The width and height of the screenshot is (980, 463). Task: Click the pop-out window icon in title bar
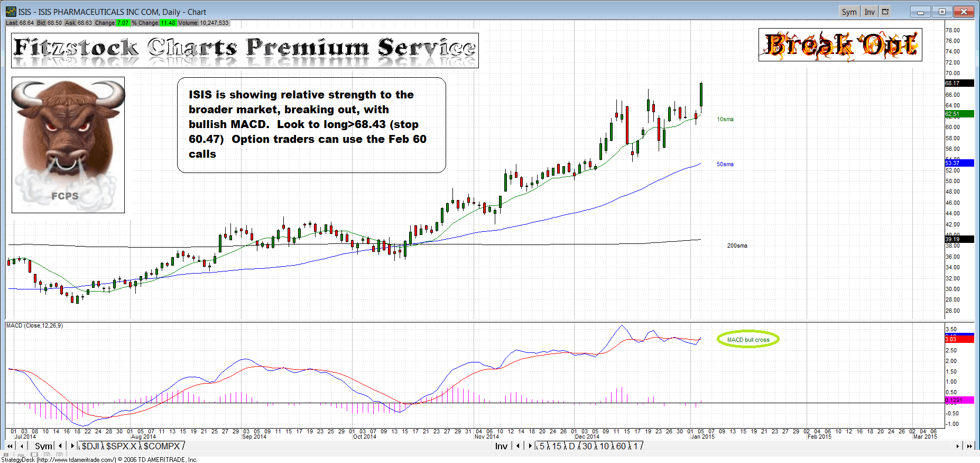885,12
